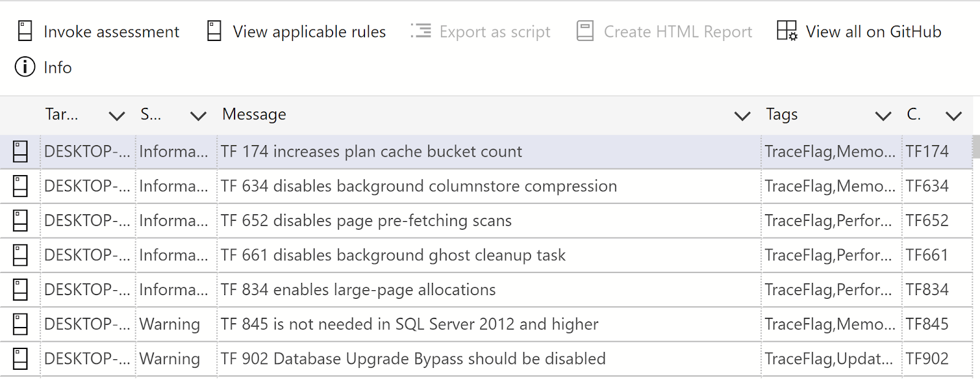Click the Message column header
This screenshot has width=980, height=379.
point(254,114)
